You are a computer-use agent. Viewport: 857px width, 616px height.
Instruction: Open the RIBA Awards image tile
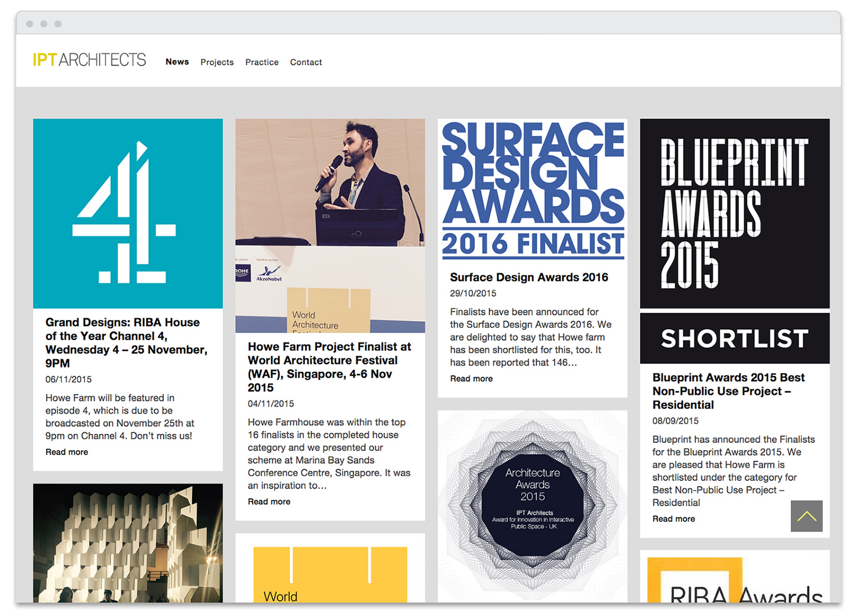click(x=734, y=579)
